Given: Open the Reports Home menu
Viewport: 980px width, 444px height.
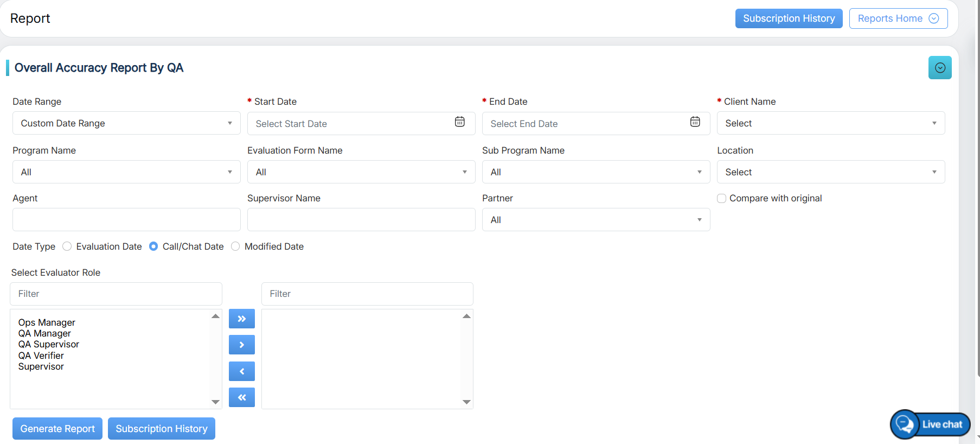Looking at the screenshot, I should coord(898,18).
